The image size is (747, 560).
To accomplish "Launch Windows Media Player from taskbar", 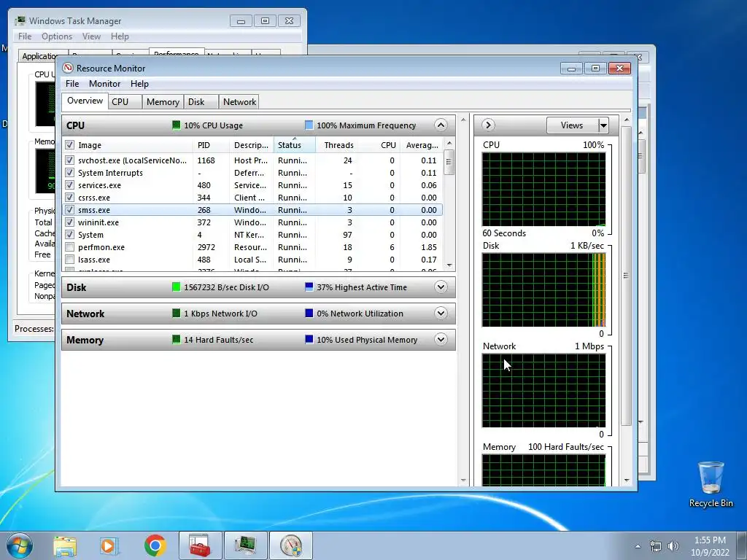I will [x=109, y=545].
